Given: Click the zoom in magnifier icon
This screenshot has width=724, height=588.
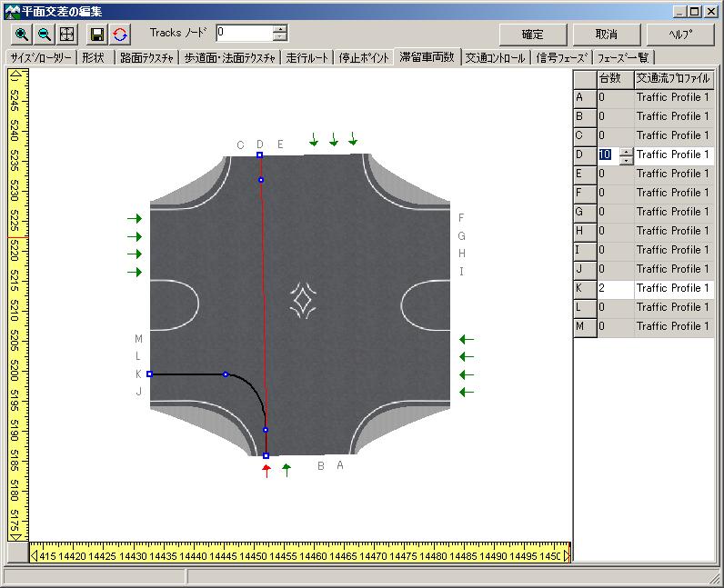Looking at the screenshot, I should pos(21,35).
